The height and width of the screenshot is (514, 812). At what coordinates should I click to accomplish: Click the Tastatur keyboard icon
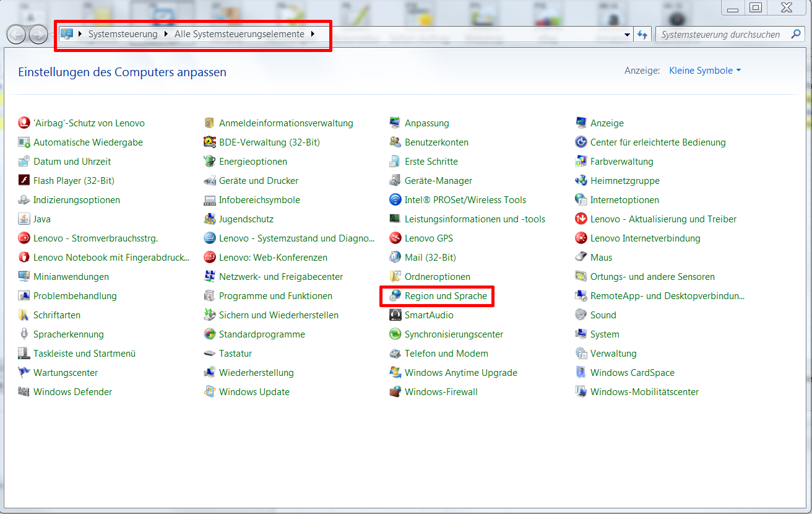(x=209, y=353)
